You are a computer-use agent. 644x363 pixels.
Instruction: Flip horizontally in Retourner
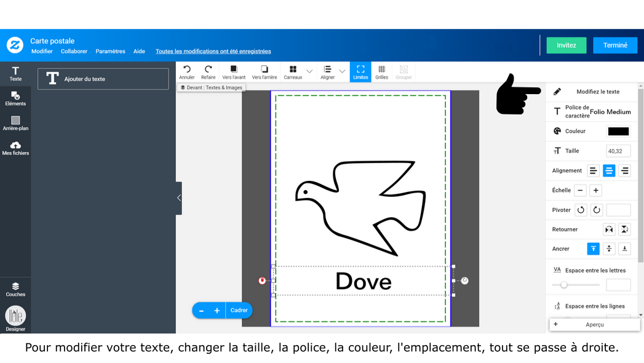[x=609, y=229]
